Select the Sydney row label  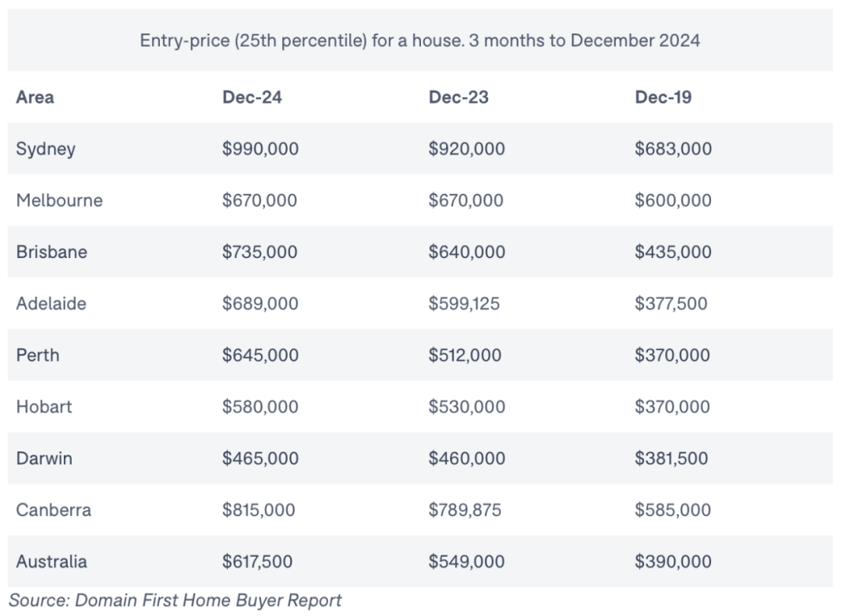click(46, 149)
